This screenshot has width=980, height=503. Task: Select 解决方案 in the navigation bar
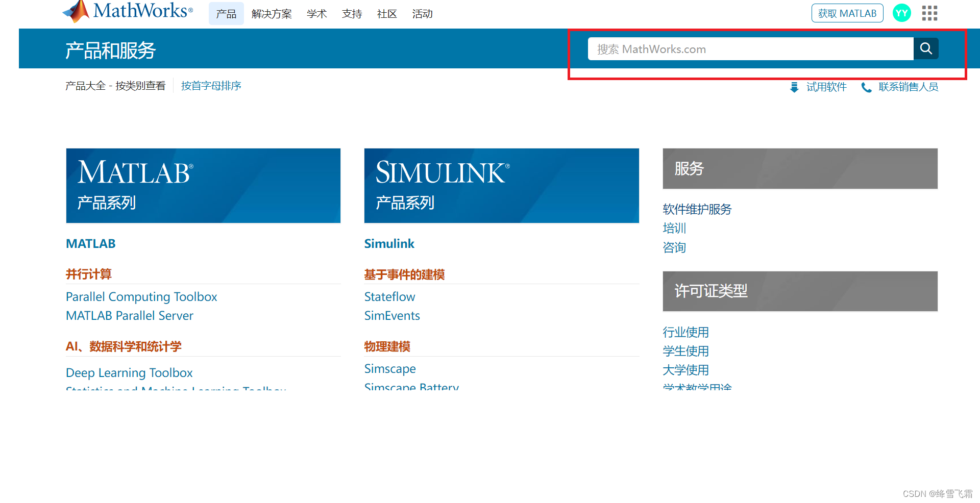[272, 14]
